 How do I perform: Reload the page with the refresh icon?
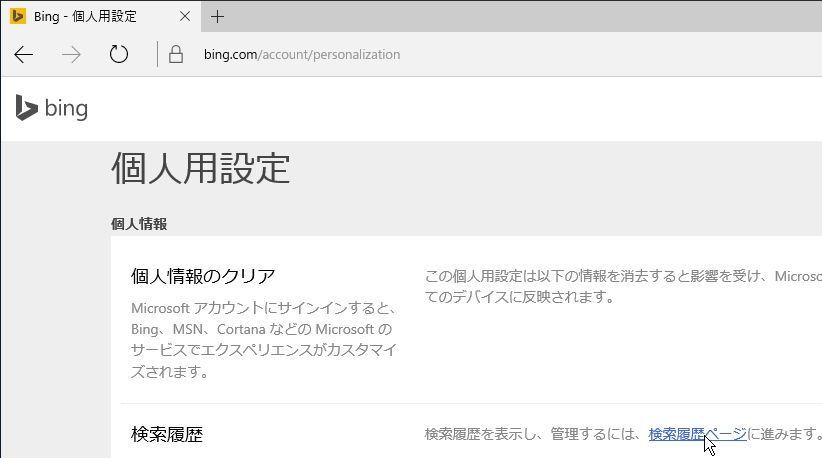coord(119,54)
